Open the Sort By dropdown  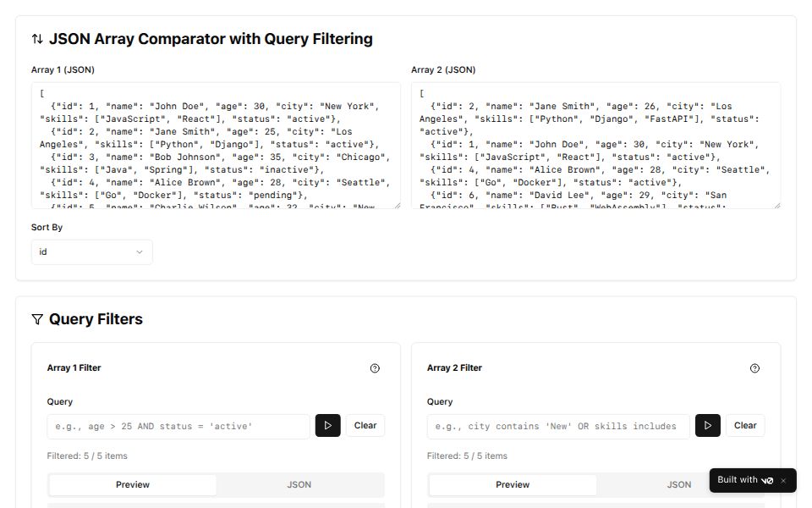coord(91,251)
